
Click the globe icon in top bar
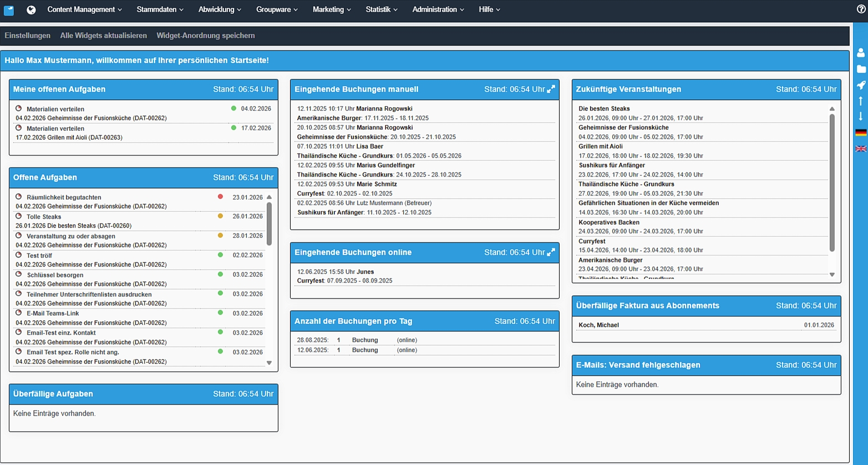click(31, 10)
